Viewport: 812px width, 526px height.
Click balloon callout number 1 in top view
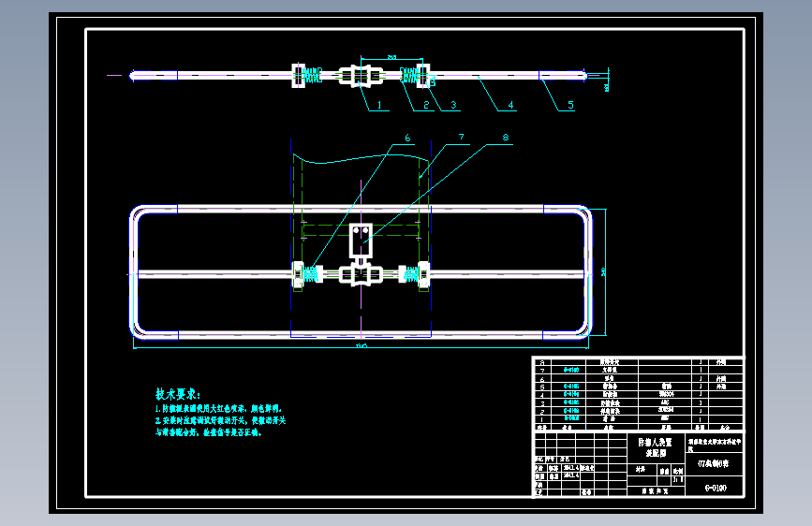pos(379,105)
